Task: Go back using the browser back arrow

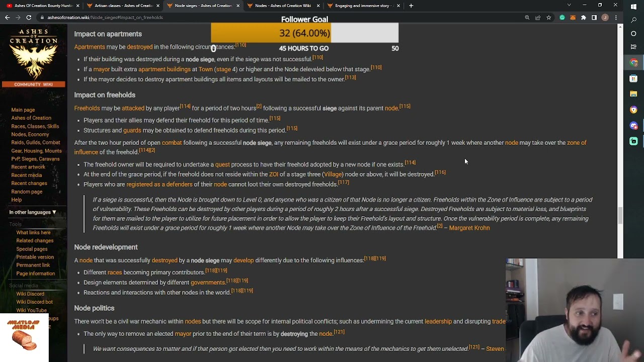Action: point(7,18)
